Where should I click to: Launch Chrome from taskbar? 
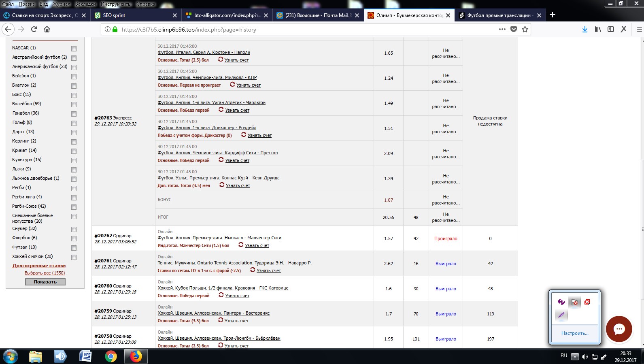111,356
